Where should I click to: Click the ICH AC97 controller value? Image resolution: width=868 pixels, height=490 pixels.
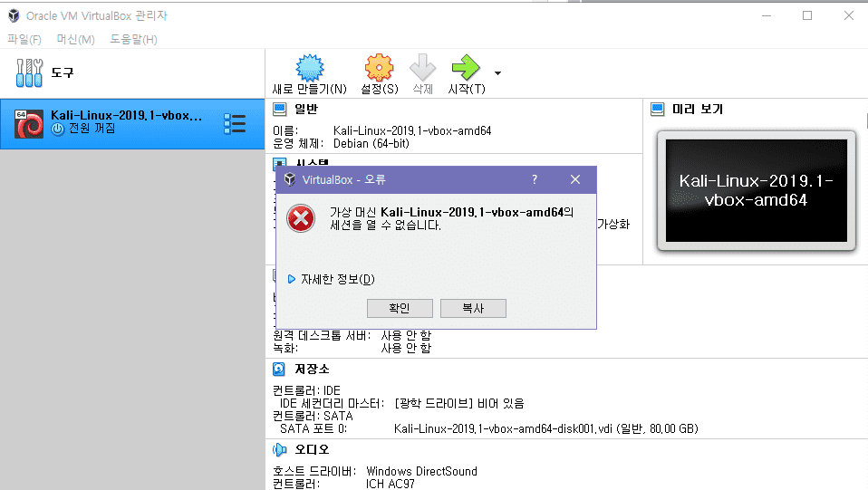tap(391, 484)
